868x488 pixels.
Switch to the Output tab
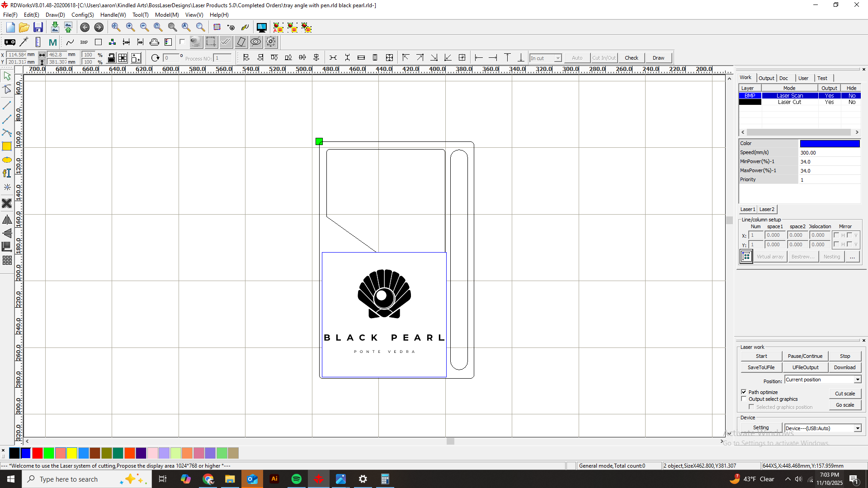766,78
